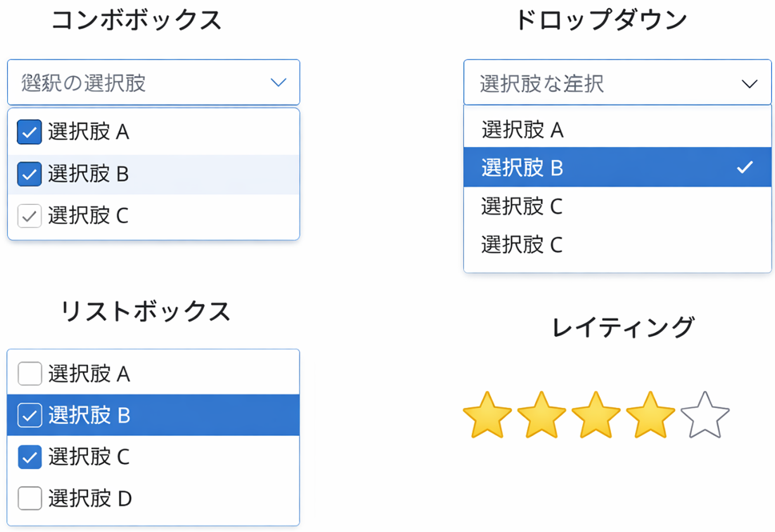Toggle 選択肢 B checkbox in the listbox
This screenshot has height=532, width=775.
[x=30, y=415]
